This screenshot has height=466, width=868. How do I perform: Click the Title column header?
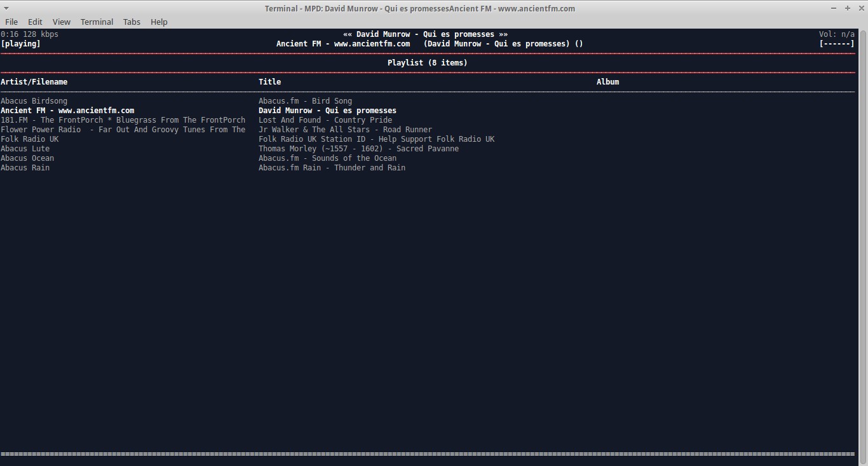coord(269,82)
